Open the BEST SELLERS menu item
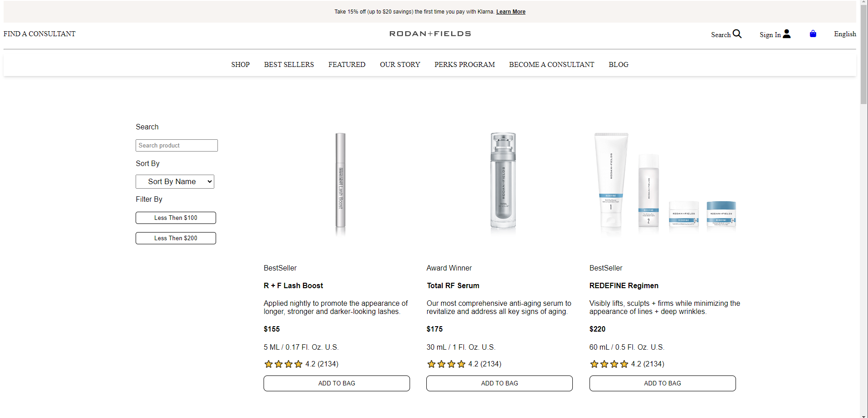This screenshot has width=868, height=418. click(289, 64)
